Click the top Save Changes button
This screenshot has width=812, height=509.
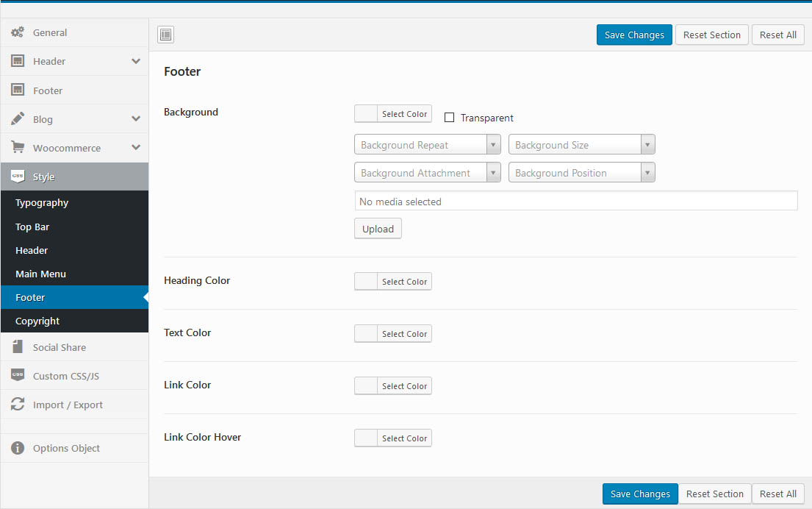[633, 35]
